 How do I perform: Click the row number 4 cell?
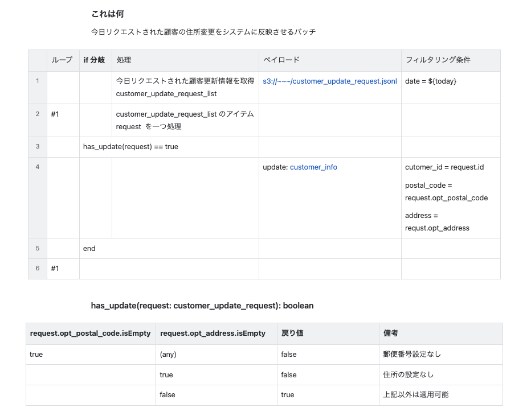pyautogui.click(x=38, y=197)
